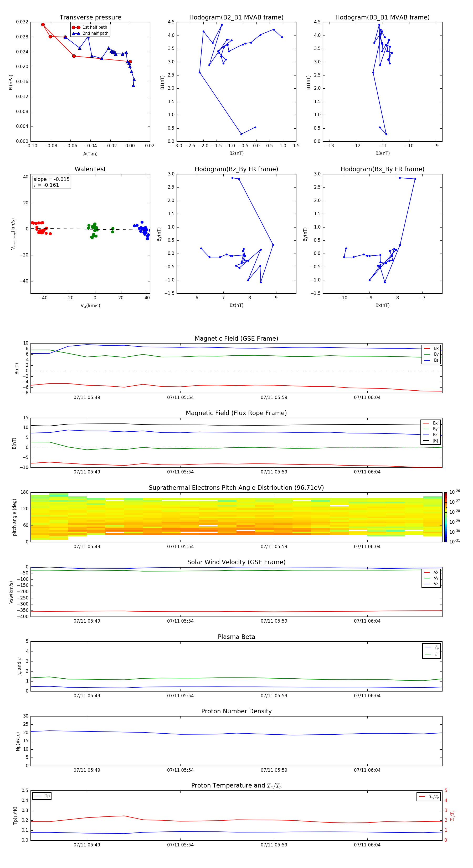
Task: Click the red Bx line sample in GSE legend
Action: (427, 349)
